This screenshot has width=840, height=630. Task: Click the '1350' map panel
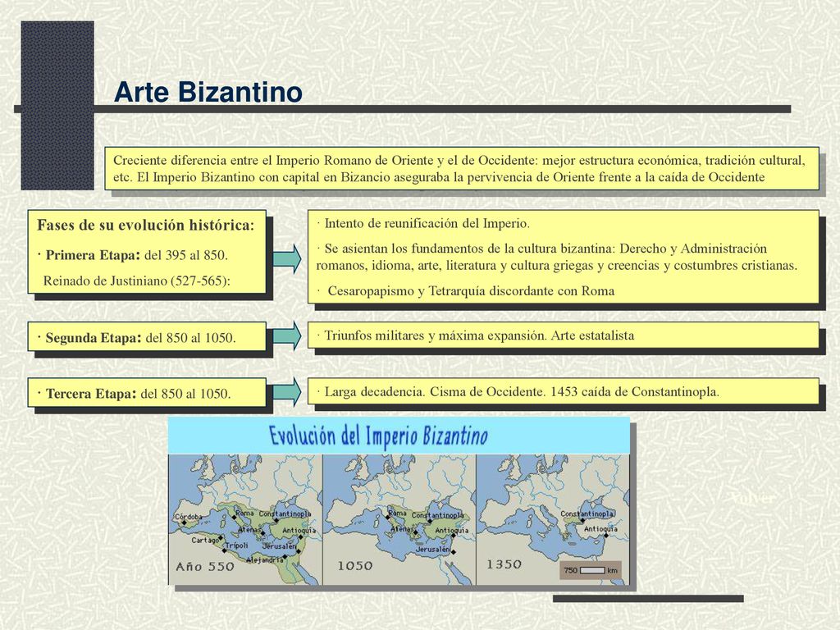click(x=553, y=519)
